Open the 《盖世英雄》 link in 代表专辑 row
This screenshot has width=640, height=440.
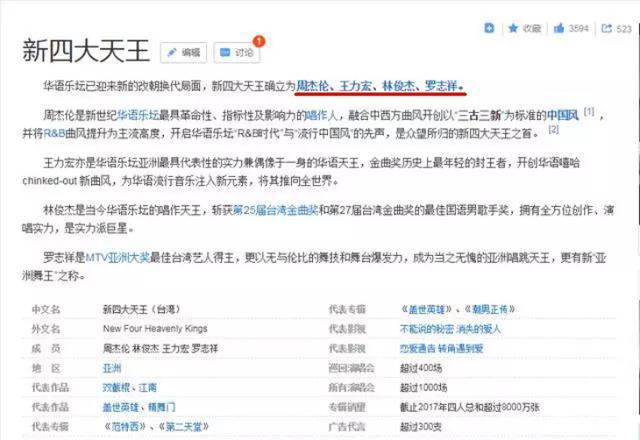pos(426,309)
